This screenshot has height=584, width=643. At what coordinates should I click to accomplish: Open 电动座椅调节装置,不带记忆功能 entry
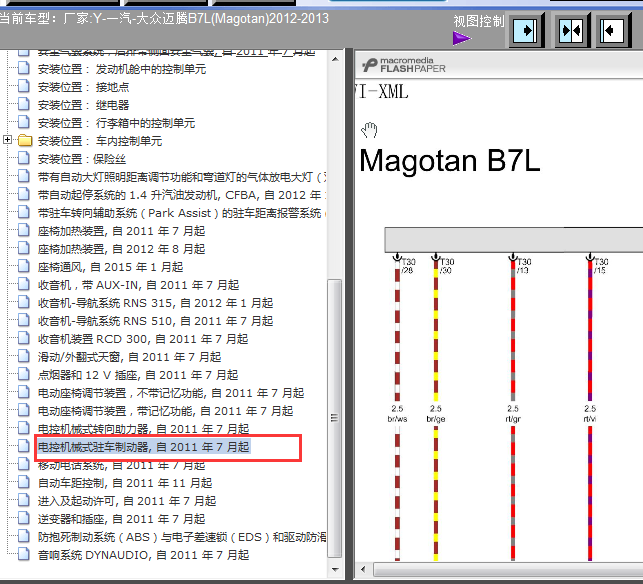click(x=171, y=393)
